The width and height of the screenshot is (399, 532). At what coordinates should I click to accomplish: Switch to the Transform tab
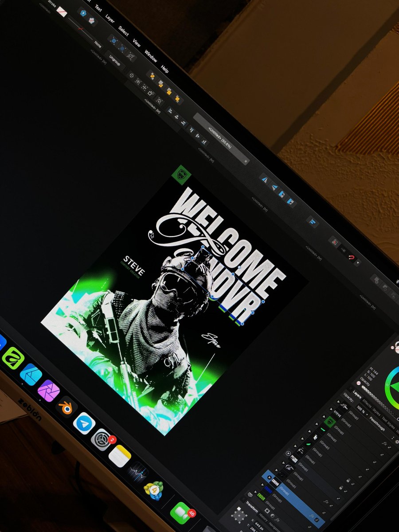click(x=252, y=507)
